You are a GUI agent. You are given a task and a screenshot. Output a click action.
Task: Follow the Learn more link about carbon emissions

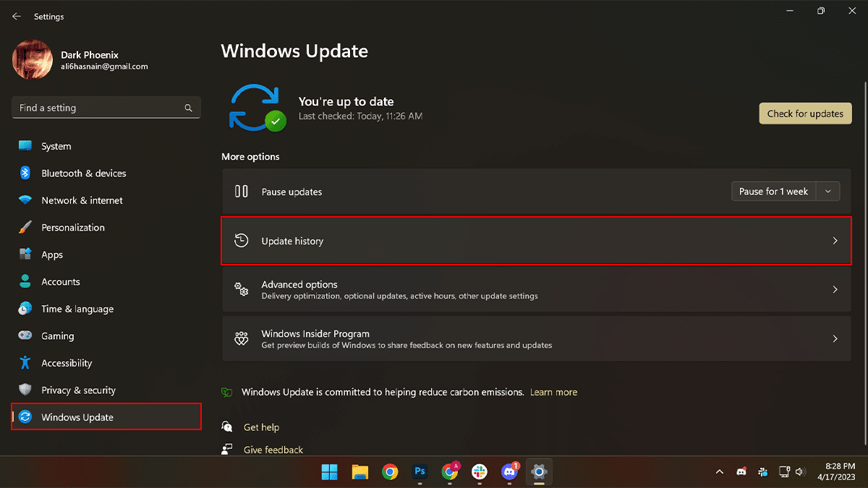[553, 392]
